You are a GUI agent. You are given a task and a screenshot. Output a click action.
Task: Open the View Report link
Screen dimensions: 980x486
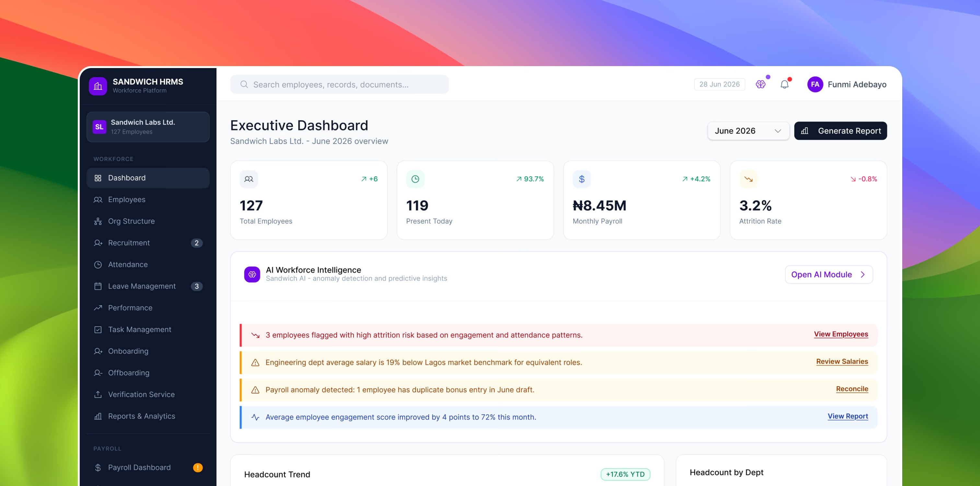(847, 416)
